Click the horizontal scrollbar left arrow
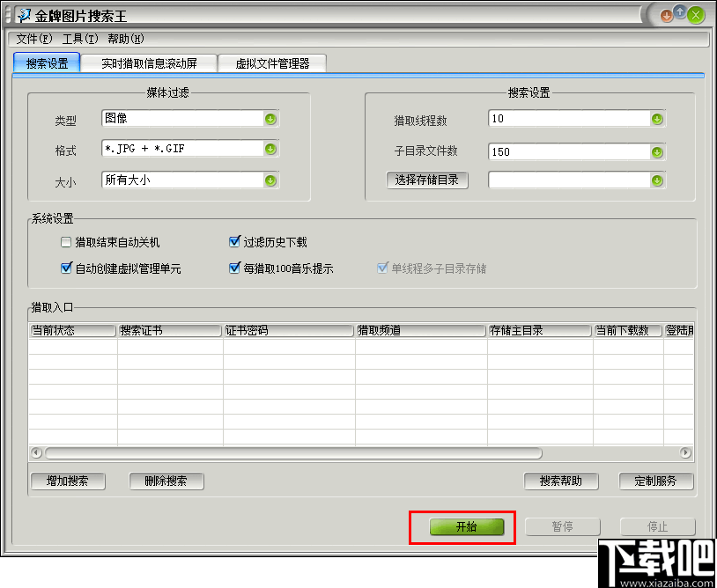717x588 pixels. pos(37,453)
